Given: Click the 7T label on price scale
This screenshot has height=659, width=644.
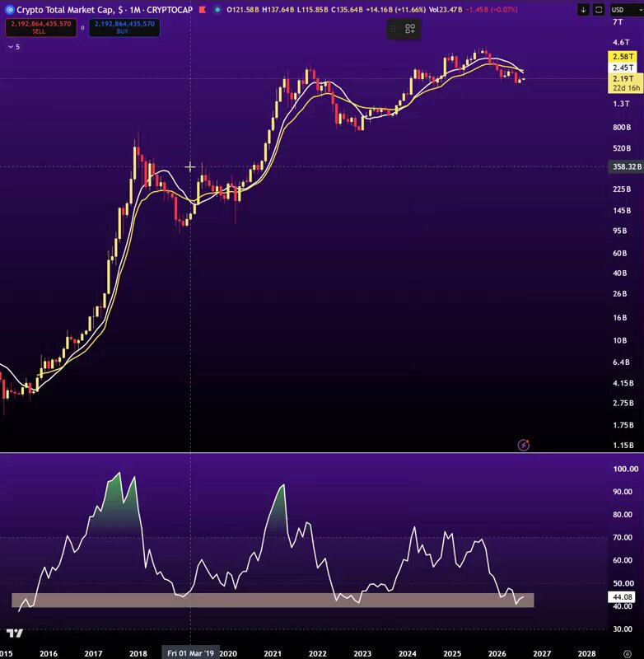Looking at the screenshot, I should pos(618,22).
